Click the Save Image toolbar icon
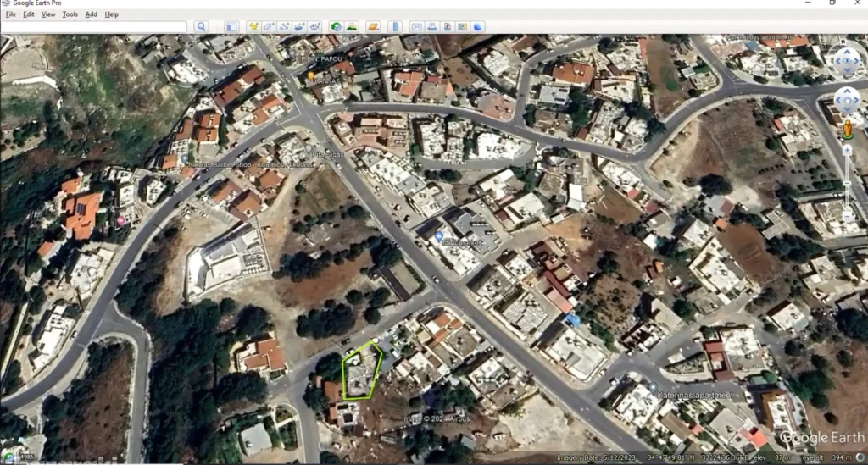868x465 pixels. [x=447, y=27]
